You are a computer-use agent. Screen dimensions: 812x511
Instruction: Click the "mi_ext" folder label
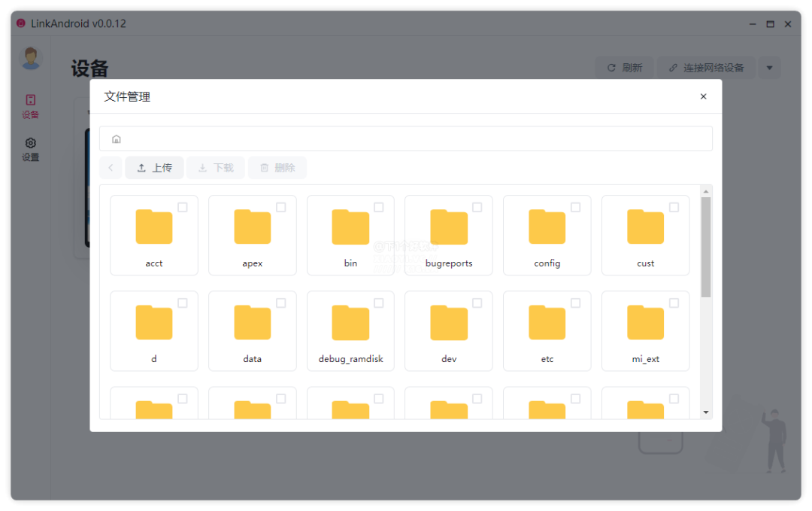point(645,359)
